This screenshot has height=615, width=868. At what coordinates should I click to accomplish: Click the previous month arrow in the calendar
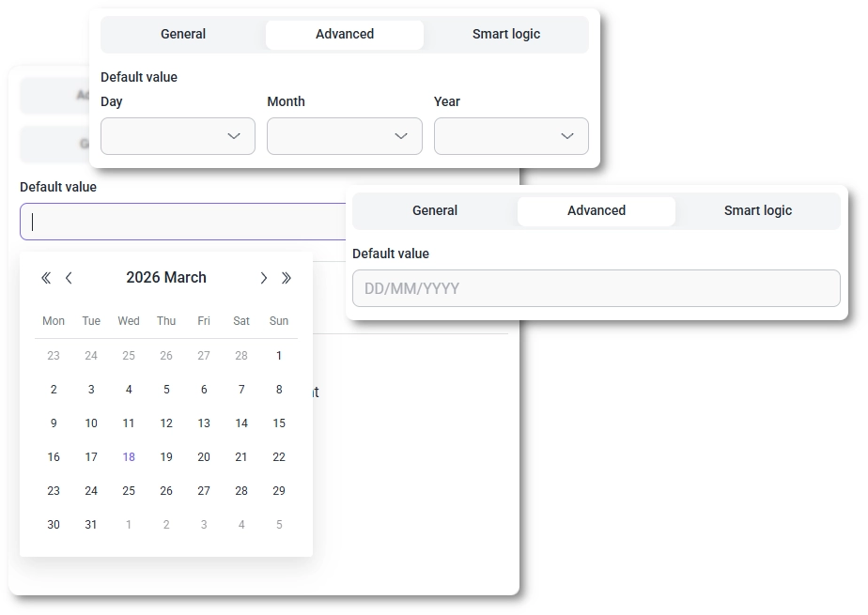point(69,278)
